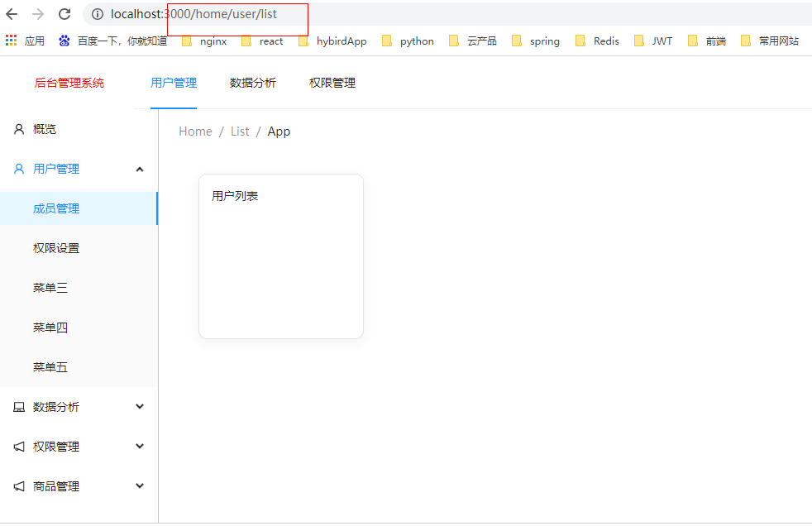Select 菜单四 in the sidebar
The height and width of the screenshot is (526, 812).
(x=79, y=328)
